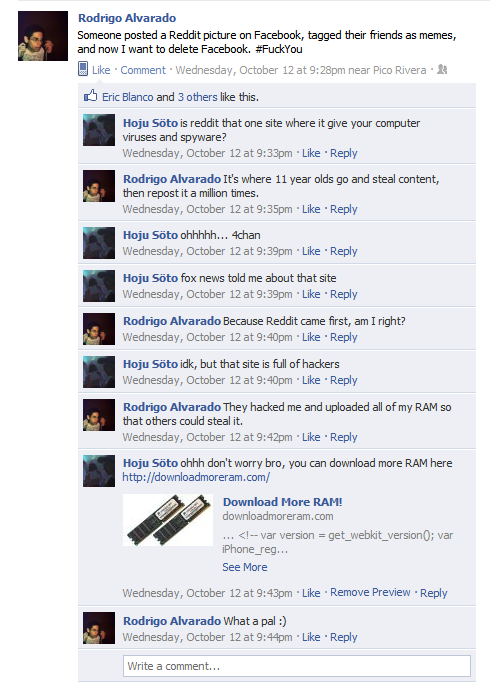The height and width of the screenshot is (688, 490).
Task: Open the Pico Rivera location link
Action: point(400,70)
